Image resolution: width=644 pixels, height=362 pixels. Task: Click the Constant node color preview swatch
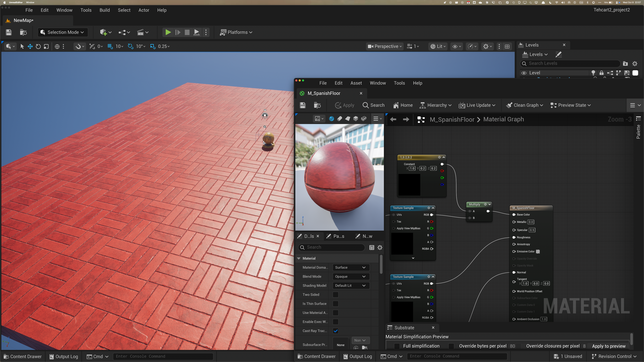pos(409,185)
